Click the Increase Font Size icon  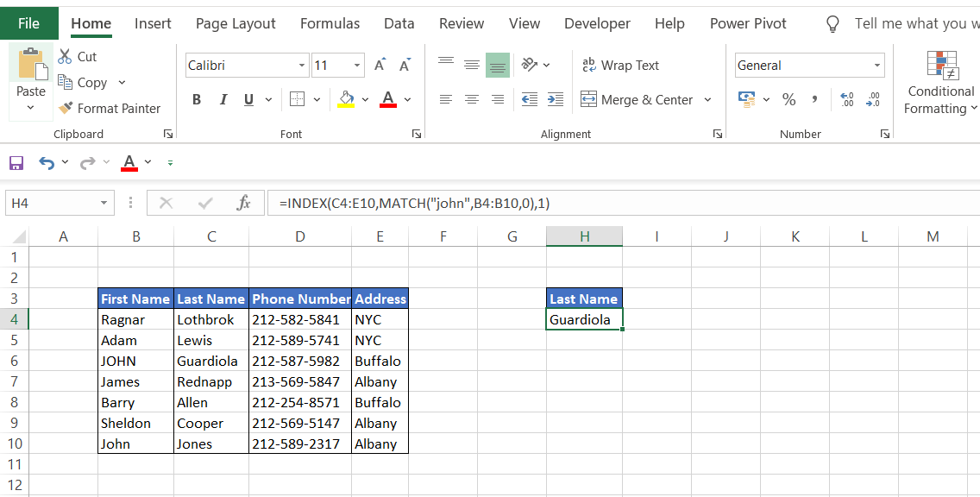tap(380, 66)
